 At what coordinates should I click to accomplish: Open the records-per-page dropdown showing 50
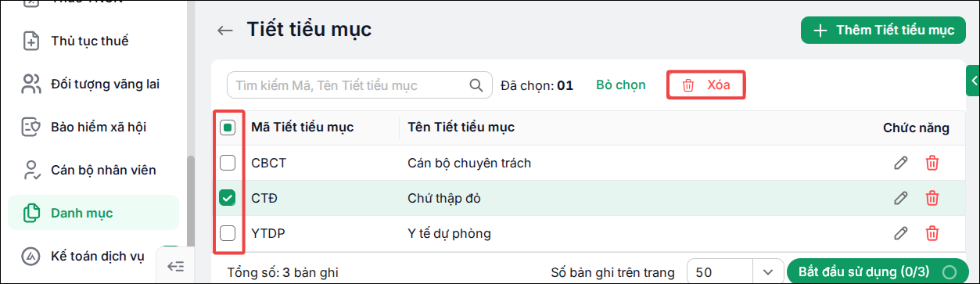click(734, 271)
